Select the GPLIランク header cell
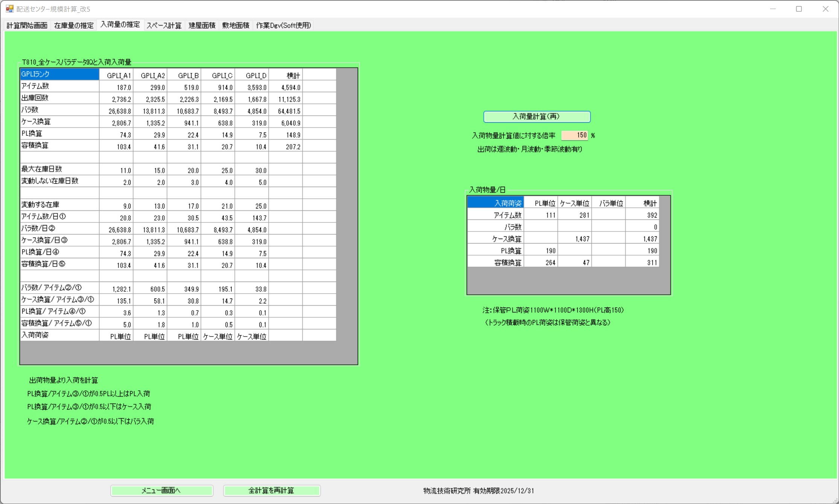Viewport: 839px width, 504px height. tap(59, 74)
